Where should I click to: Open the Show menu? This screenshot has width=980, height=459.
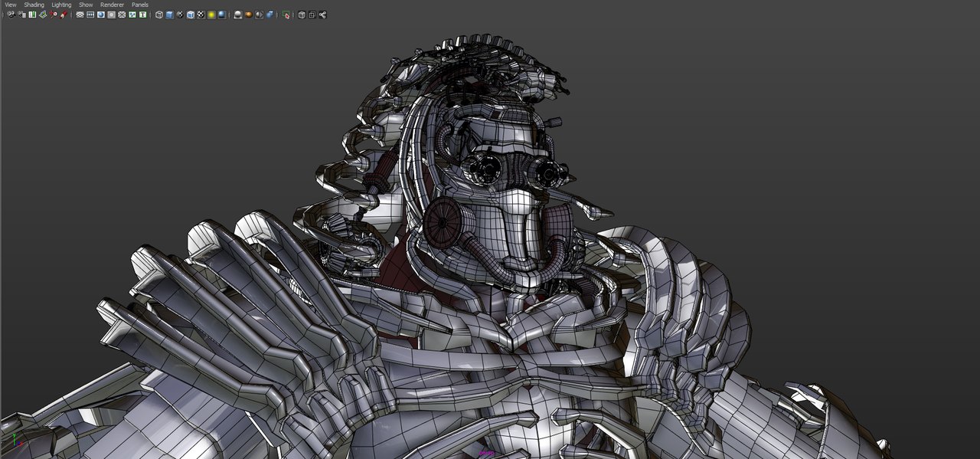[x=86, y=5]
